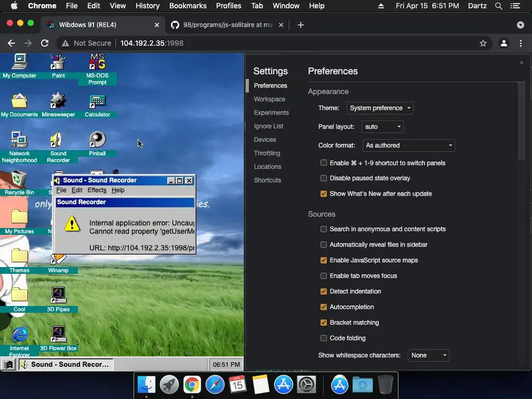
Task: Select Ignore List in Settings sidebar
Action: coord(269,126)
